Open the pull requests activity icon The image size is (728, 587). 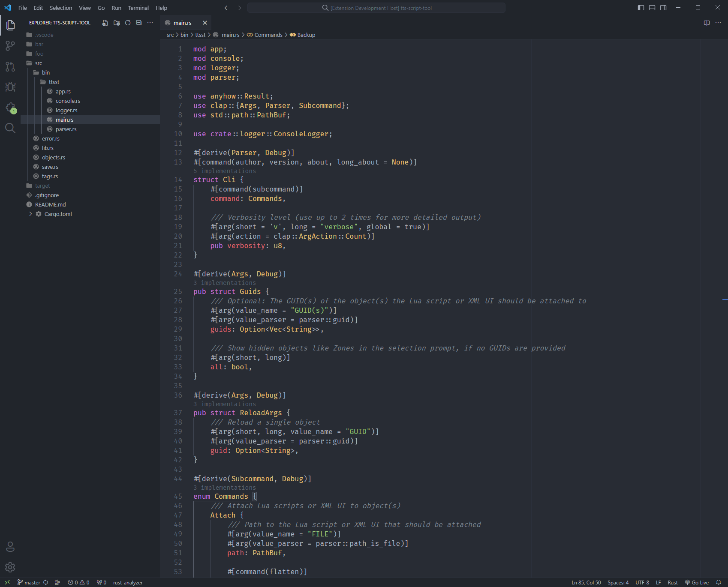pos(10,66)
